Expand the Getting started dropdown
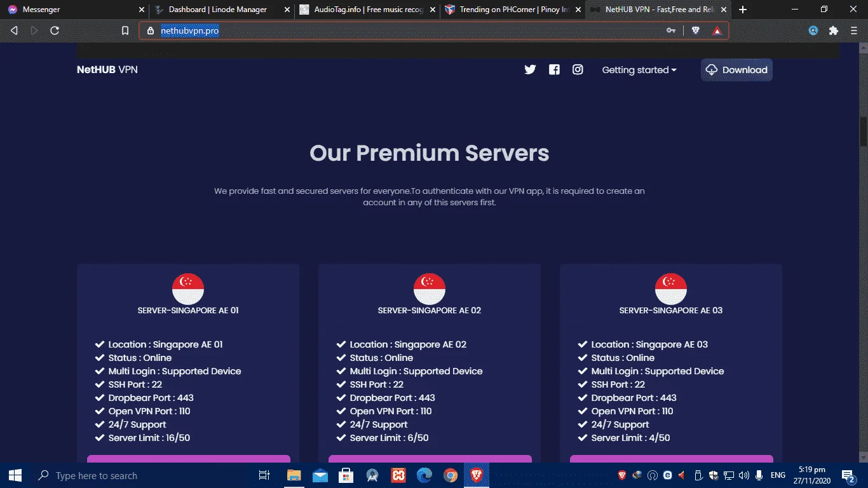868x488 pixels. pyautogui.click(x=639, y=70)
